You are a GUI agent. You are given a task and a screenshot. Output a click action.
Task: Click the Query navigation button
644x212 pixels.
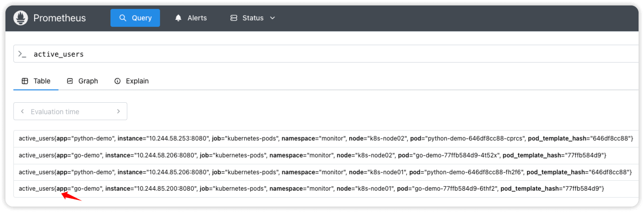point(135,18)
